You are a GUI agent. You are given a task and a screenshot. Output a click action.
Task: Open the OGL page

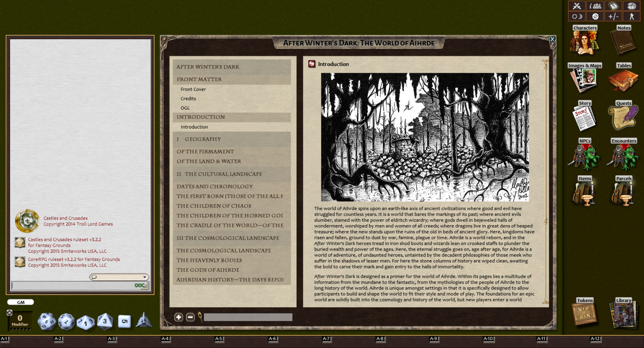coord(185,108)
